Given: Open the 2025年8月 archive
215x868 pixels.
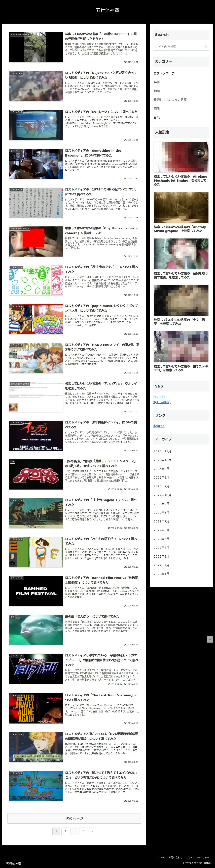Looking at the screenshot, I should [x=161, y=477].
